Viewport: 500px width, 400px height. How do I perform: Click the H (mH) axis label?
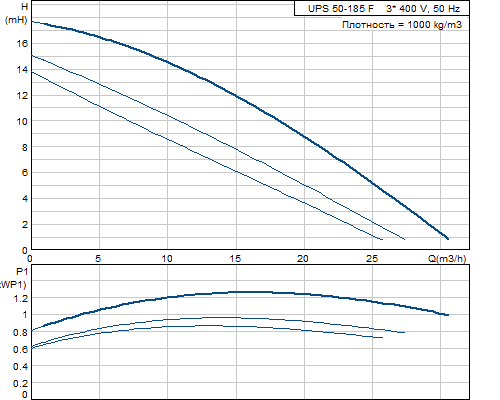tap(16, 13)
